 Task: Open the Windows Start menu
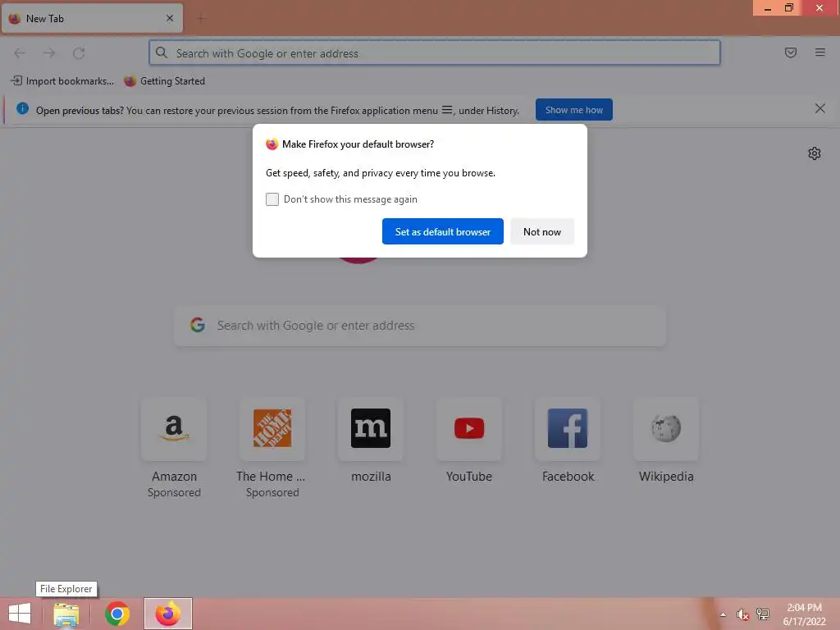pos(20,614)
